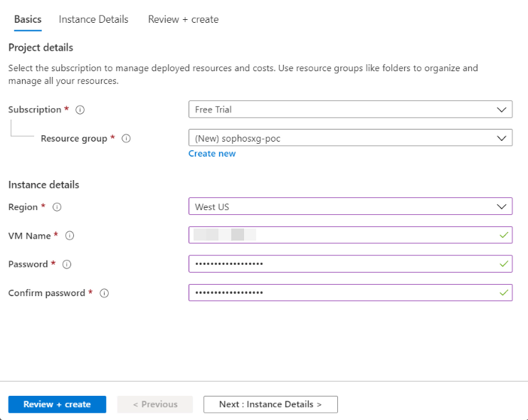
Task: Click the Password info icon
Action: [67, 264]
